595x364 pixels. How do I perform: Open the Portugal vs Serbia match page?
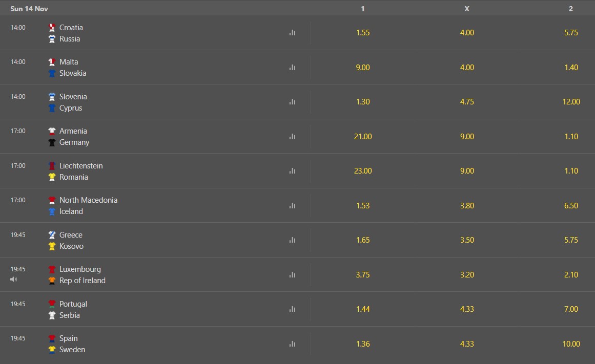point(73,309)
